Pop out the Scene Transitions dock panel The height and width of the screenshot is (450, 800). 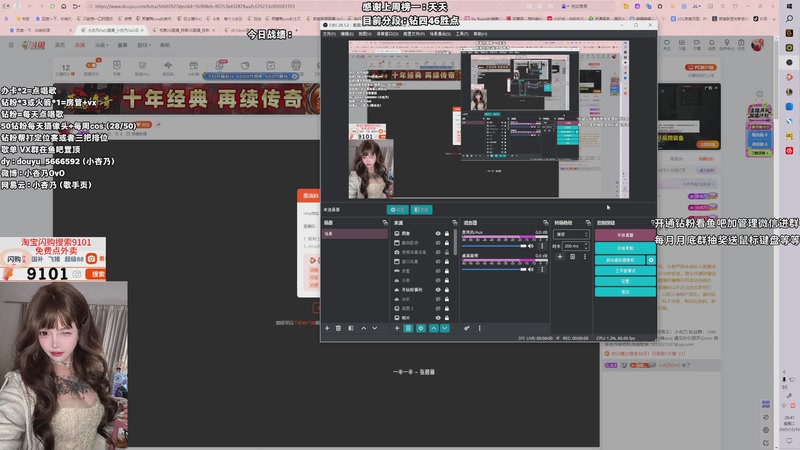click(x=588, y=222)
